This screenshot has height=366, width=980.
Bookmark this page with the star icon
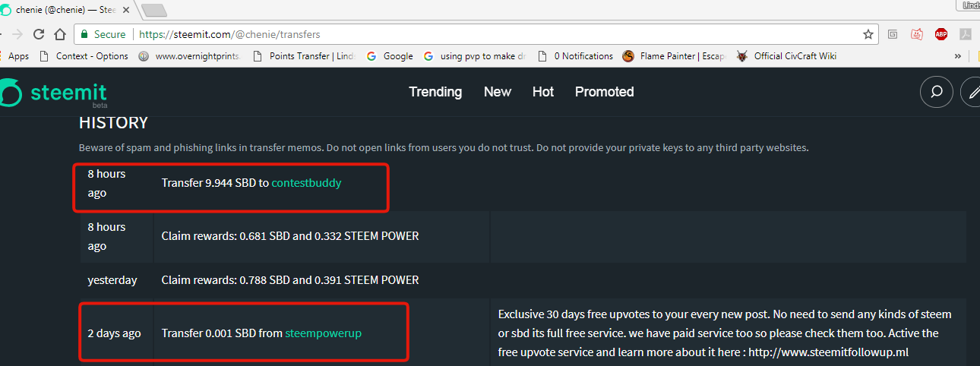tap(868, 34)
